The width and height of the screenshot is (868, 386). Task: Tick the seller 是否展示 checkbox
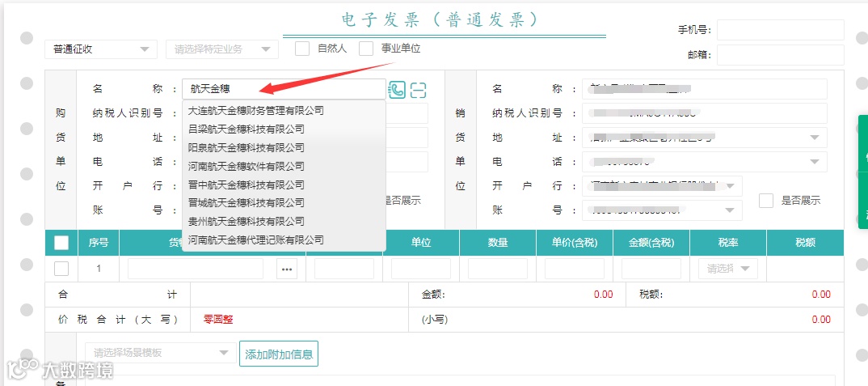click(766, 201)
